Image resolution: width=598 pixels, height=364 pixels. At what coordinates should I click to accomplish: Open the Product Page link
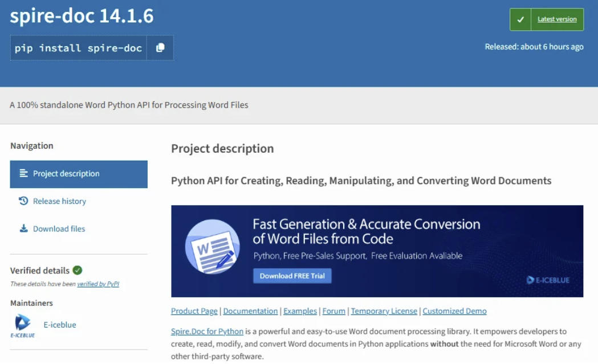(x=194, y=311)
